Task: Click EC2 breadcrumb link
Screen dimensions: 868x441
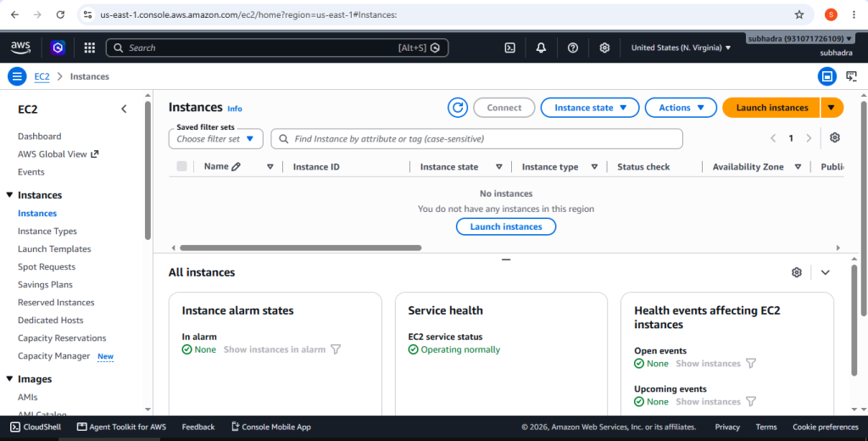Action: [x=42, y=76]
